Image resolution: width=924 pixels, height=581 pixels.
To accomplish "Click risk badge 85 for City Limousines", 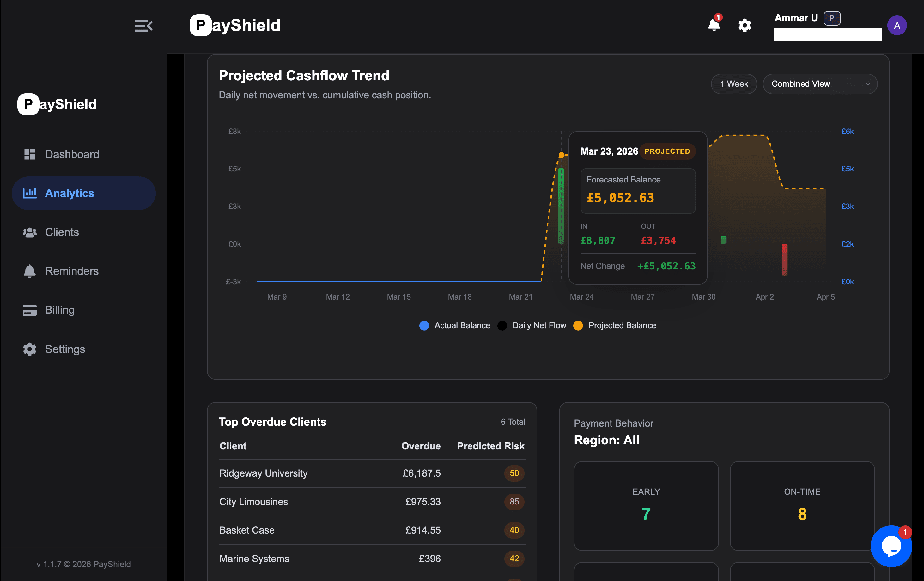I will (514, 502).
